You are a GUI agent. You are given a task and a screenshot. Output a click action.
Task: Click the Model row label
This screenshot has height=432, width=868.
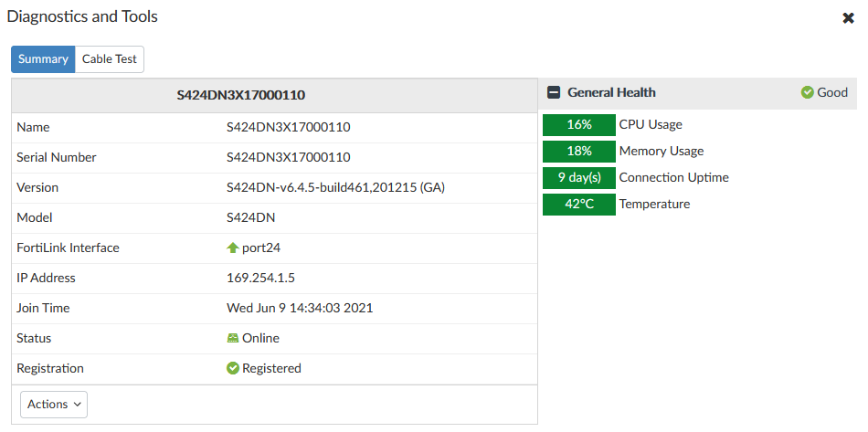point(35,217)
